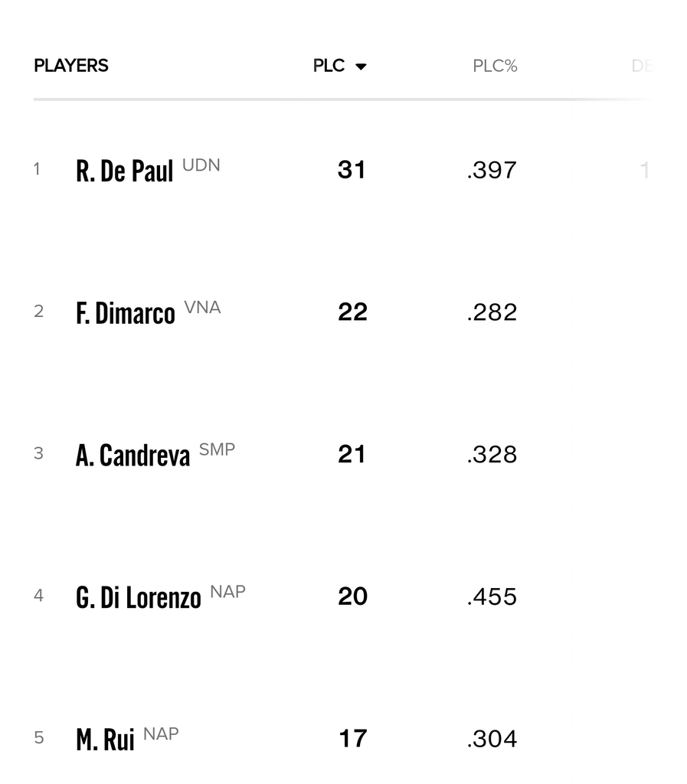
Task: Sort by the PLC column header
Action: click(329, 66)
